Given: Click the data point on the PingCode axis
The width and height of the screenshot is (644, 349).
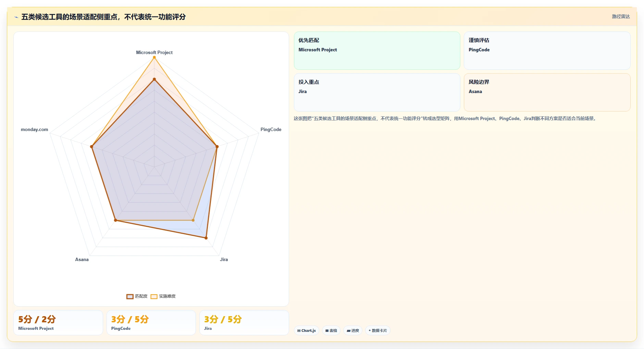Looking at the screenshot, I should pos(217,146).
